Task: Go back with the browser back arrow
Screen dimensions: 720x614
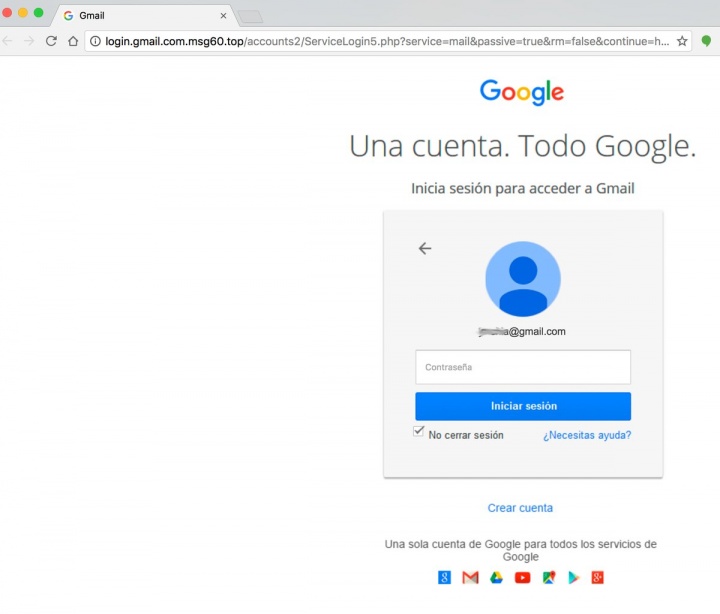Action: point(7,41)
